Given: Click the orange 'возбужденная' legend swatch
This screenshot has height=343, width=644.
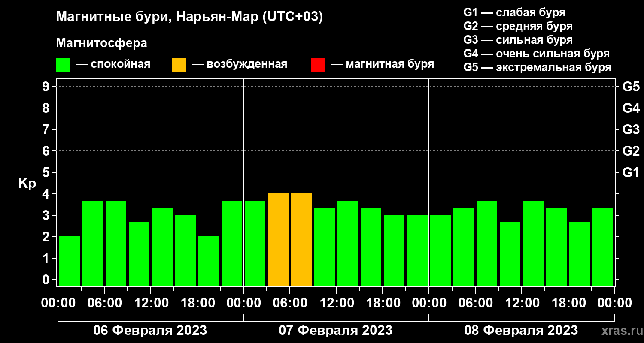Looking at the screenshot, I should [x=179, y=65].
